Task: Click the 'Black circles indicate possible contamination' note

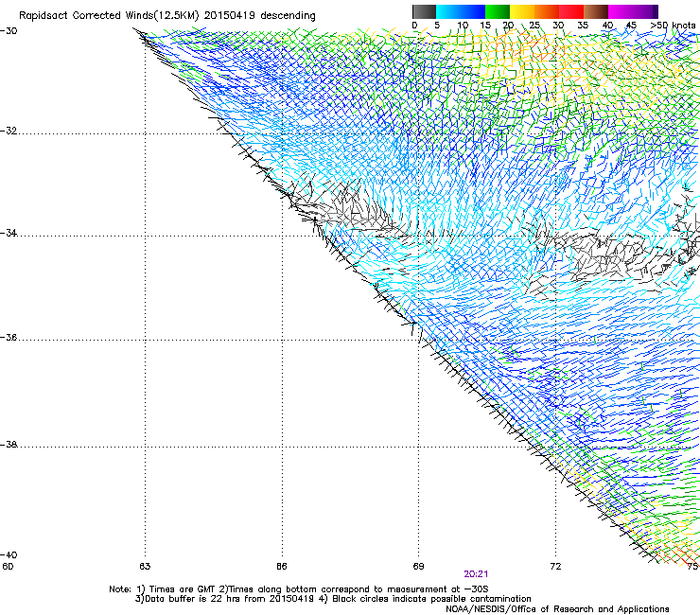Action: 431,599
